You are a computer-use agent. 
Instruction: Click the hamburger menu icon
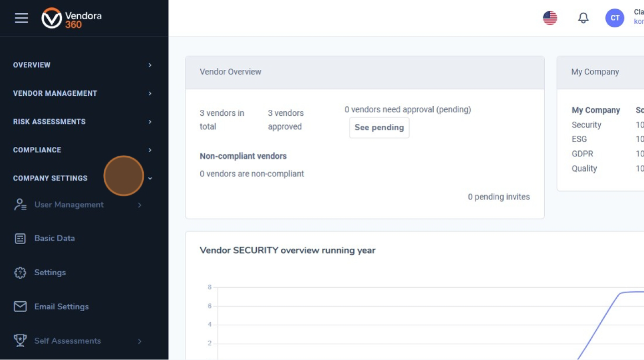coord(21,18)
